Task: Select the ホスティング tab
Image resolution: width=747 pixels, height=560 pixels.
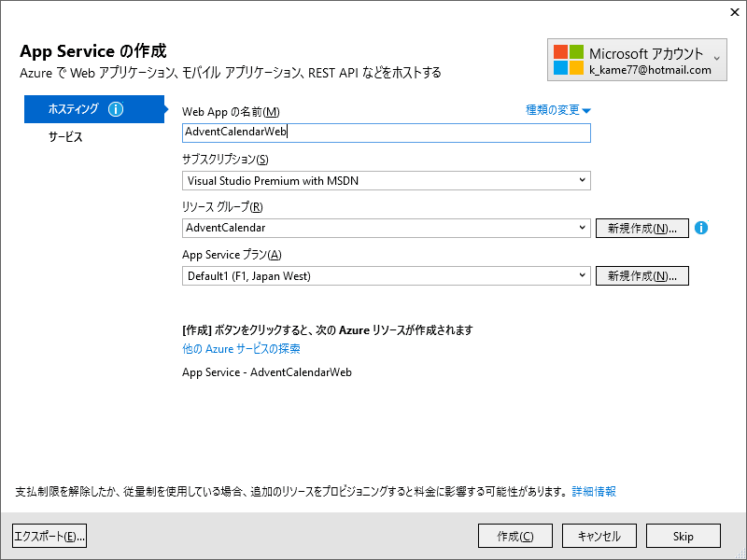Action: point(94,109)
